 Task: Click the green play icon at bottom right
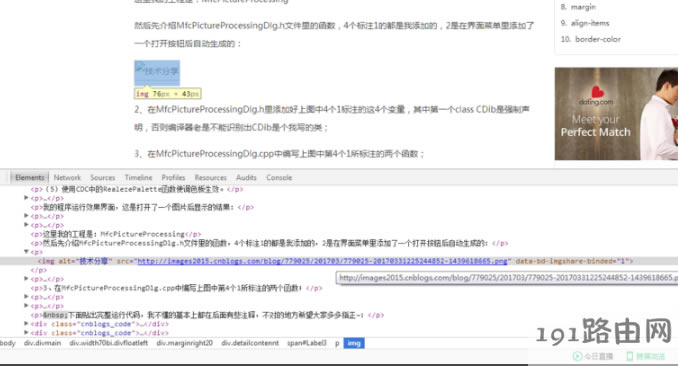coord(577,356)
